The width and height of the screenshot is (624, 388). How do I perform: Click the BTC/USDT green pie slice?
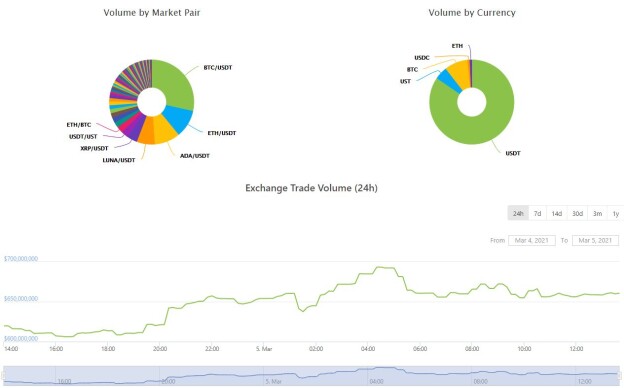[175, 84]
